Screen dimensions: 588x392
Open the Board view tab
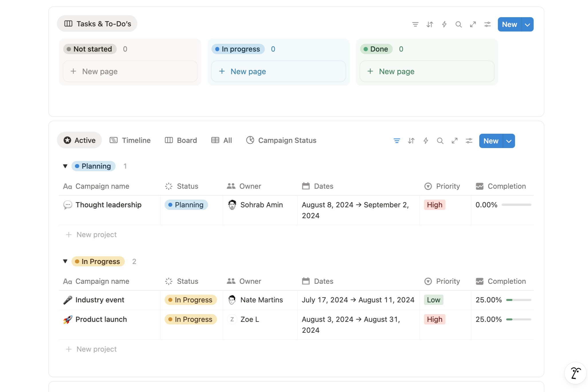[x=181, y=140]
